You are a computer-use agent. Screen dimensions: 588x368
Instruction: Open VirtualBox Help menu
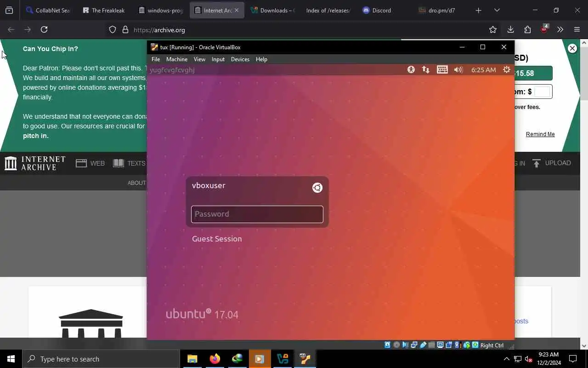pyautogui.click(x=261, y=59)
